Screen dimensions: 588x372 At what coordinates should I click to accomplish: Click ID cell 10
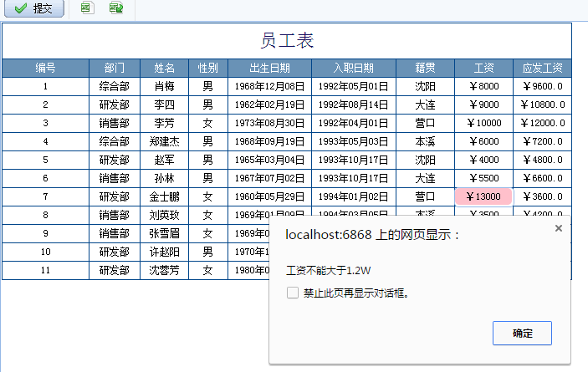(x=45, y=252)
